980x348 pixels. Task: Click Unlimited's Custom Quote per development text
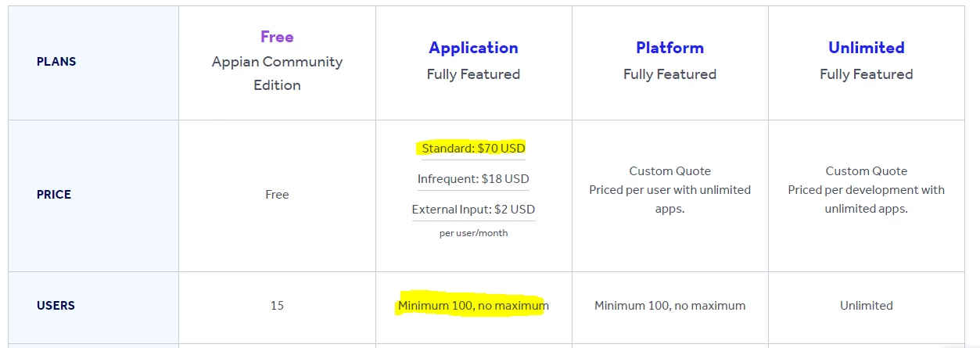[866, 190]
